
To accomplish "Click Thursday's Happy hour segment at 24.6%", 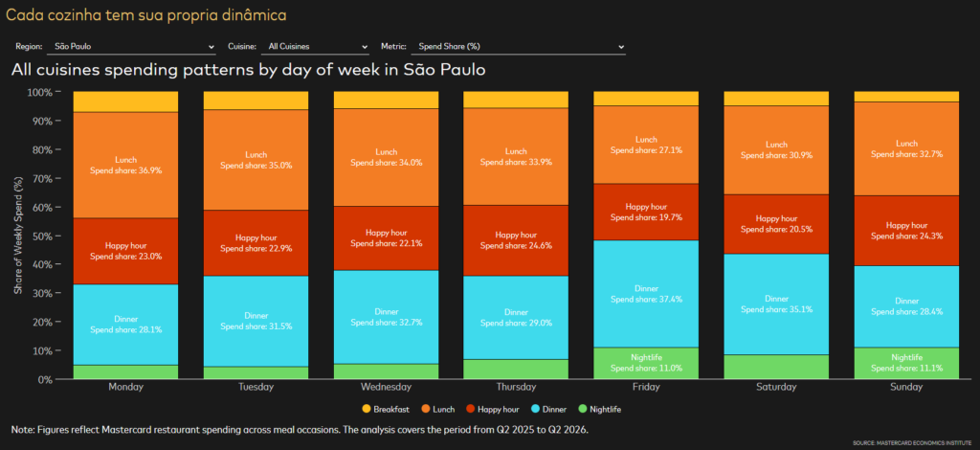I will coord(516,240).
